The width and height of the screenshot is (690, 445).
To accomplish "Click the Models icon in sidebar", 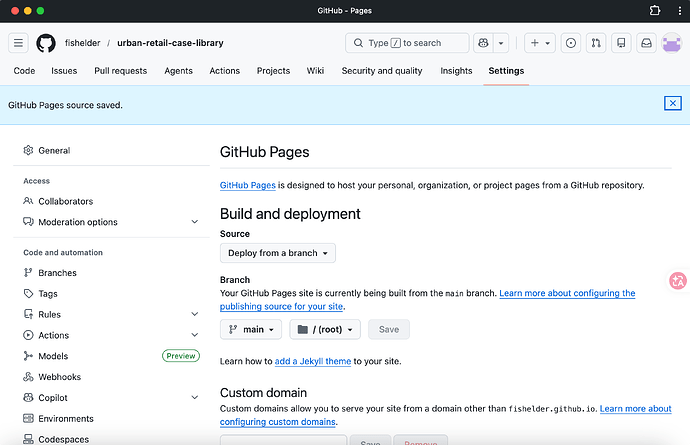I will click(28, 356).
